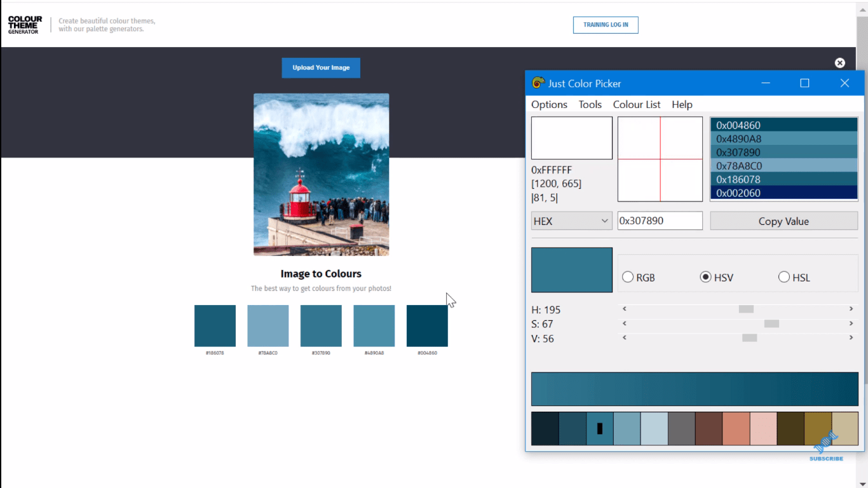Click the #307890 palette swatch on webpage
The image size is (868, 488).
pyautogui.click(x=321, y=326)
